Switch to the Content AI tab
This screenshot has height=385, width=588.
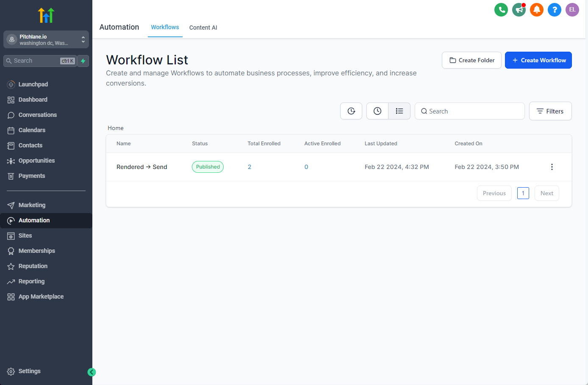point(203,28)
